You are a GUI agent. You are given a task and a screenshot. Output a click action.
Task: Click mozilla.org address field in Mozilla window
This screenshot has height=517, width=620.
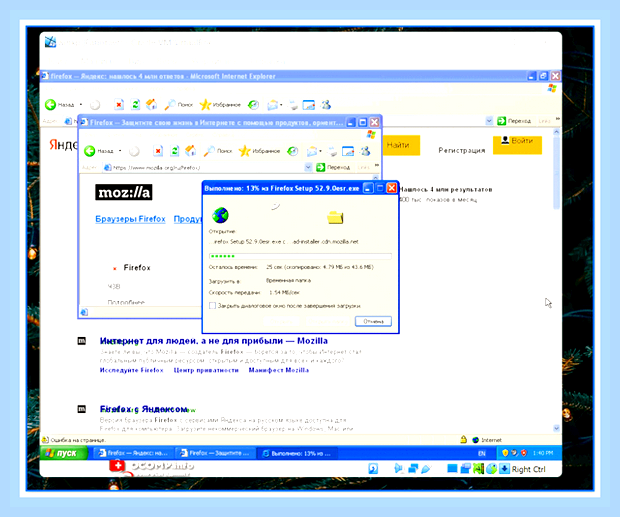204,168
